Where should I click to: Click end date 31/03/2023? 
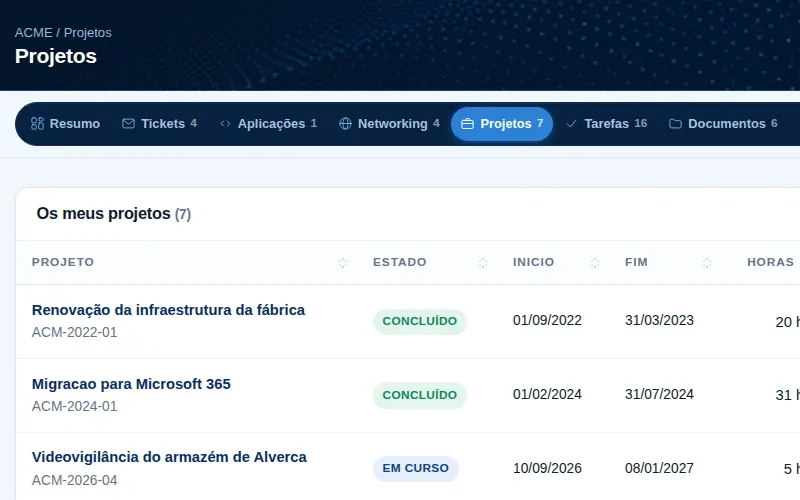659,320
